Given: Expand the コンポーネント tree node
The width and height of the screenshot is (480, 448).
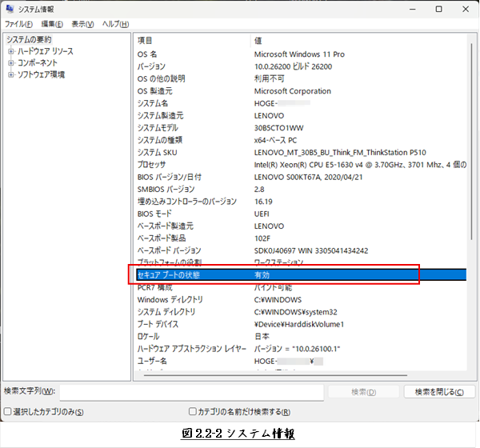Looking at the screenshot, I should click(x=11, y=62).
